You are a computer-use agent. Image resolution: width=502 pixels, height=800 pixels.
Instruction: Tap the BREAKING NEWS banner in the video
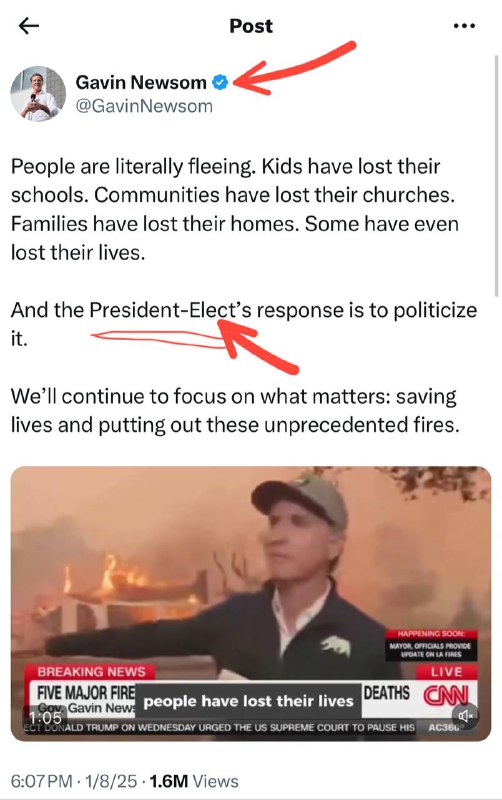(91, 671)
